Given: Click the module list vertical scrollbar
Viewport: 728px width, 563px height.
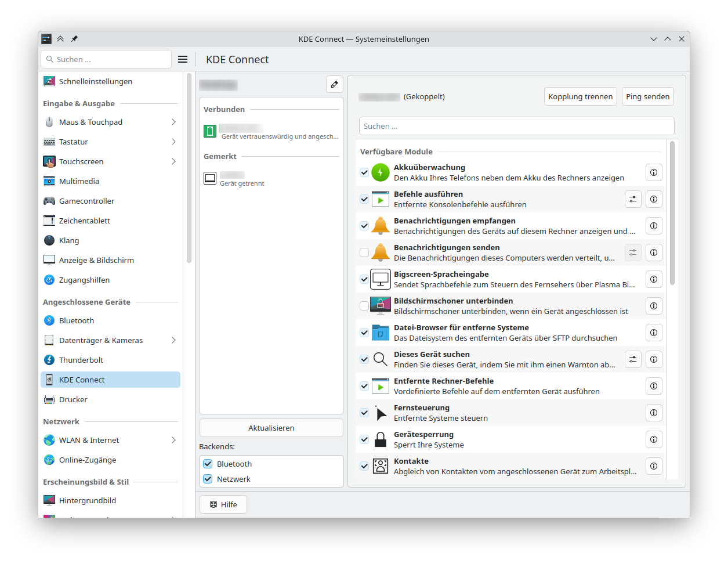Looking at the screenshot, I should click(x=672, y=213).
